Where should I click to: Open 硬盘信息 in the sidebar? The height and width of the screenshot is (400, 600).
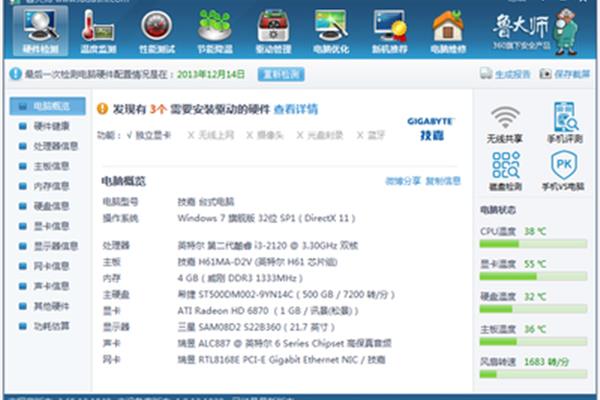[x=44, y=206]
